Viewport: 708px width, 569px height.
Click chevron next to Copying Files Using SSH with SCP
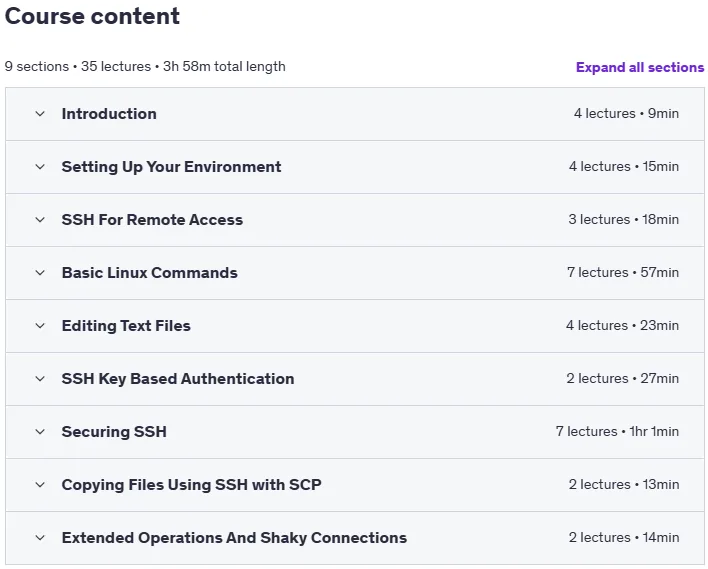click(x=40, y=485)
